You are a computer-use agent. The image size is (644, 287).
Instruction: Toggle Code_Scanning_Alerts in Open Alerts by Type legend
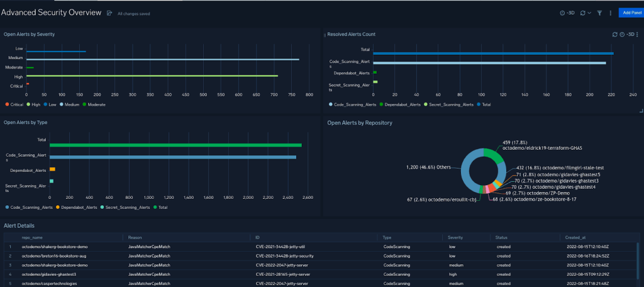(29, 207)
